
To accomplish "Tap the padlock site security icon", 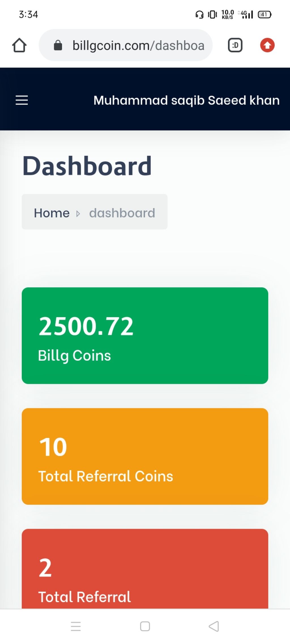I will 58,45.
